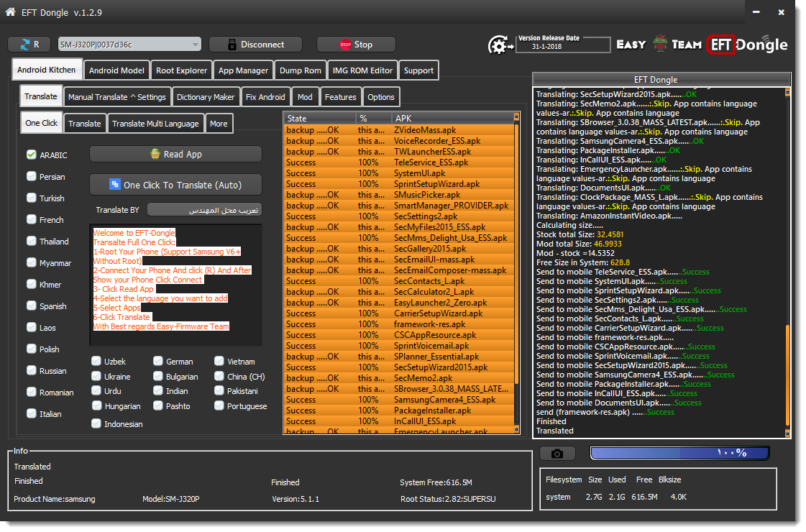Select the SecSettings2.apk row
The height and width of the screenshot is (532, 806).
click(399, 216)
